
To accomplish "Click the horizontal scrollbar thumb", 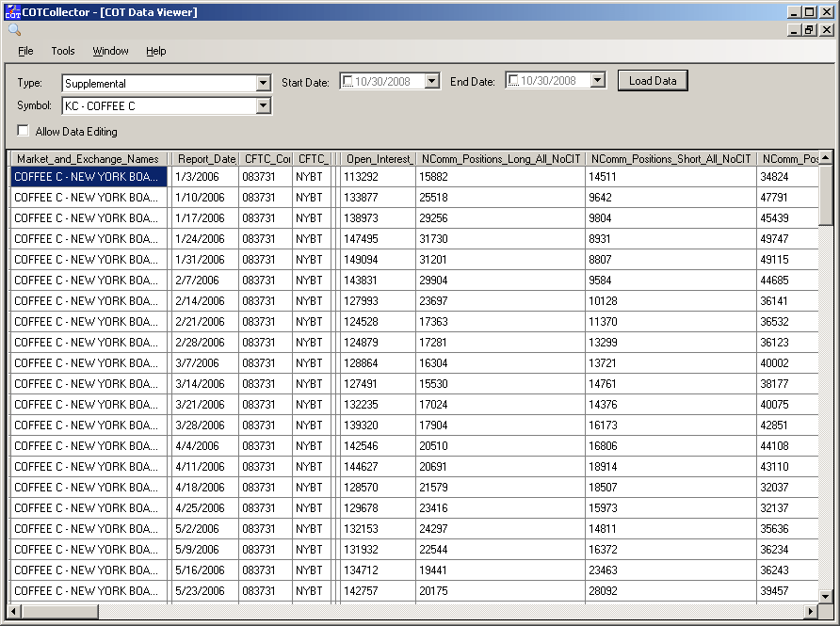I will 59,611.
